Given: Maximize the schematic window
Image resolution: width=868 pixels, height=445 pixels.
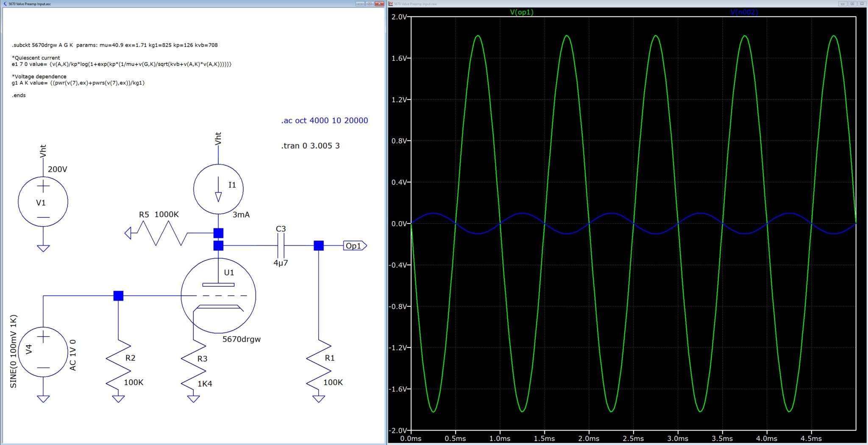Looking at the screenshot, I should [x=370, y=4].
